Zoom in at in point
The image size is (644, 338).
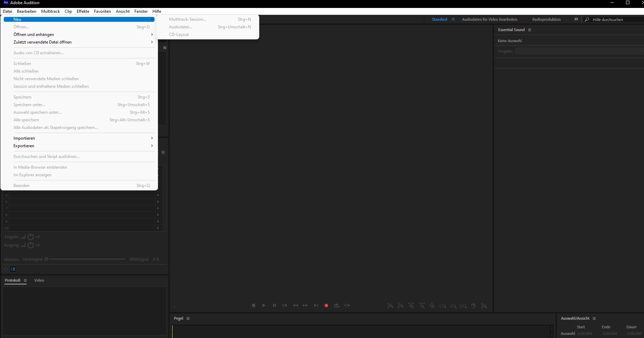point(442,306)
